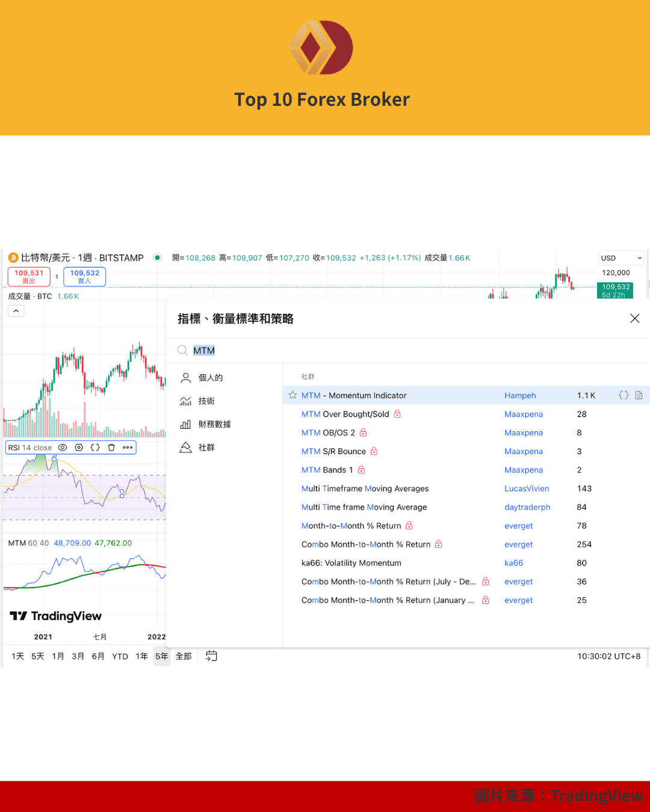Switch to the 1天 timeframe tab
This screenshot has width=650, height=812.
(18, 656)
